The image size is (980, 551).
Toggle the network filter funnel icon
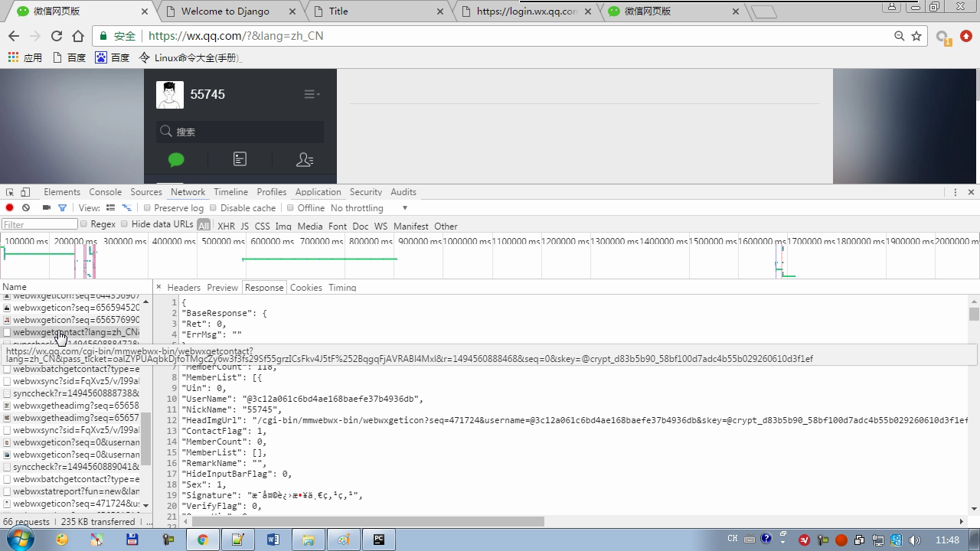coord(62,207)
